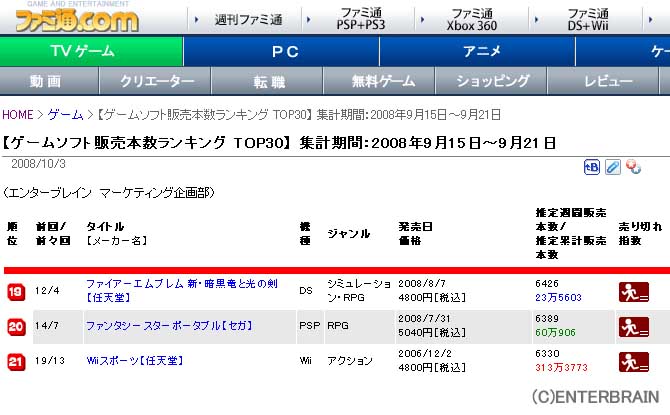Open the 無料ゲーム menu item
Screen dimensions: 670x415
click(379, 81)
